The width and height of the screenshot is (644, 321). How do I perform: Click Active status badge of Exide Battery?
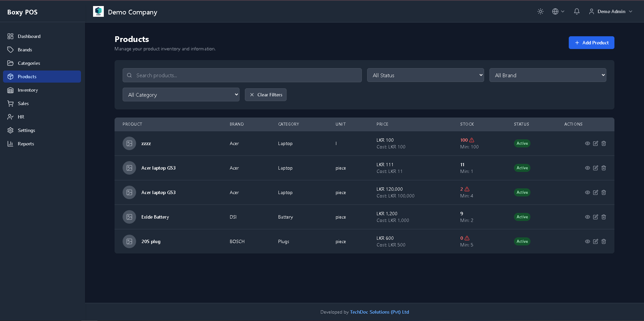pos(522,217)
